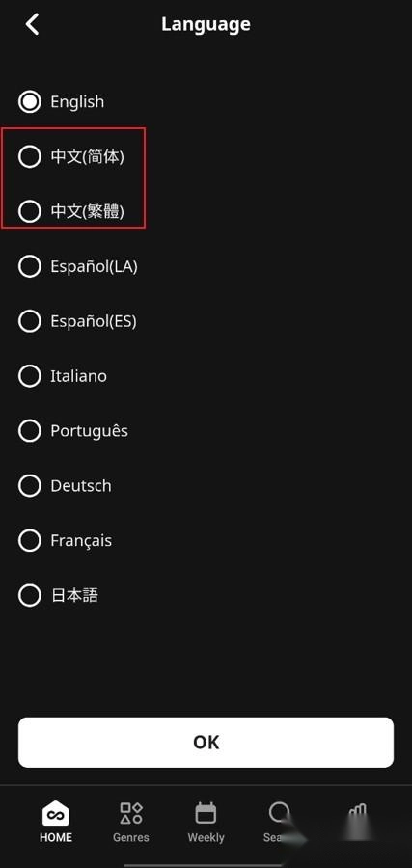
Task: Choose Deutsch as language
Action: click(65, 486)
